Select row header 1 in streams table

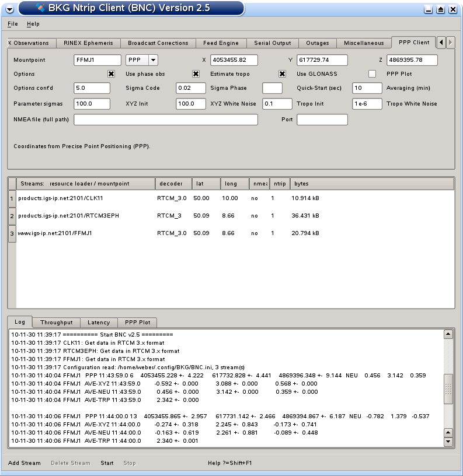11,198
